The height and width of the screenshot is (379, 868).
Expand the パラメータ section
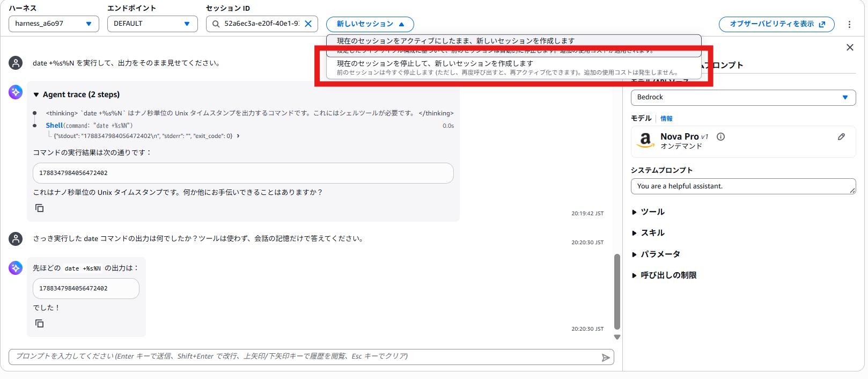pos(656,254)
